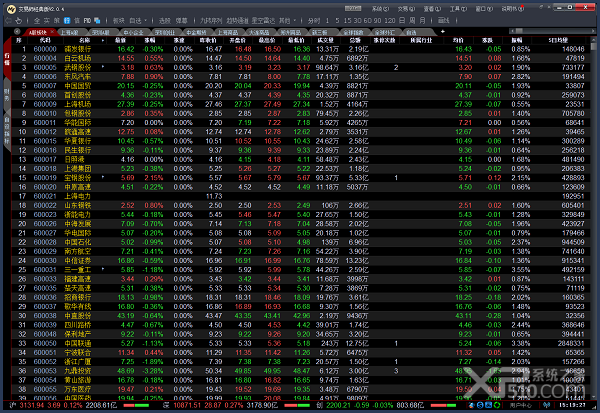Click stock code 600028 in row 22
The image size is (600, 413).
(45, 242)
